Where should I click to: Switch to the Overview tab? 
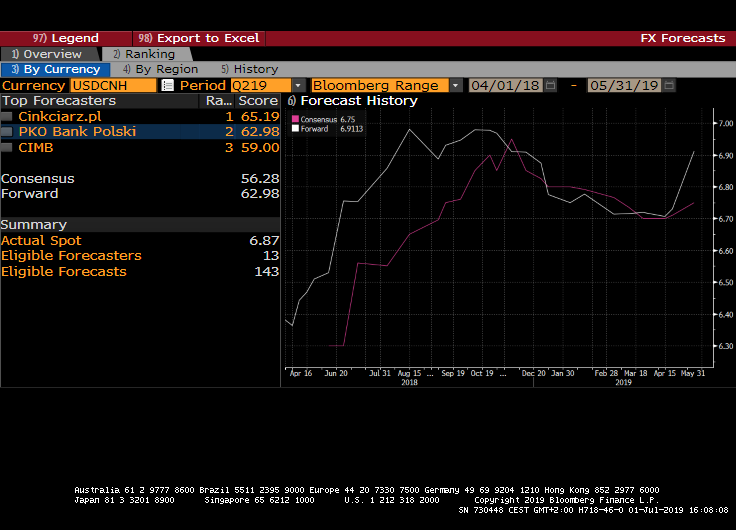click(52, 54)
